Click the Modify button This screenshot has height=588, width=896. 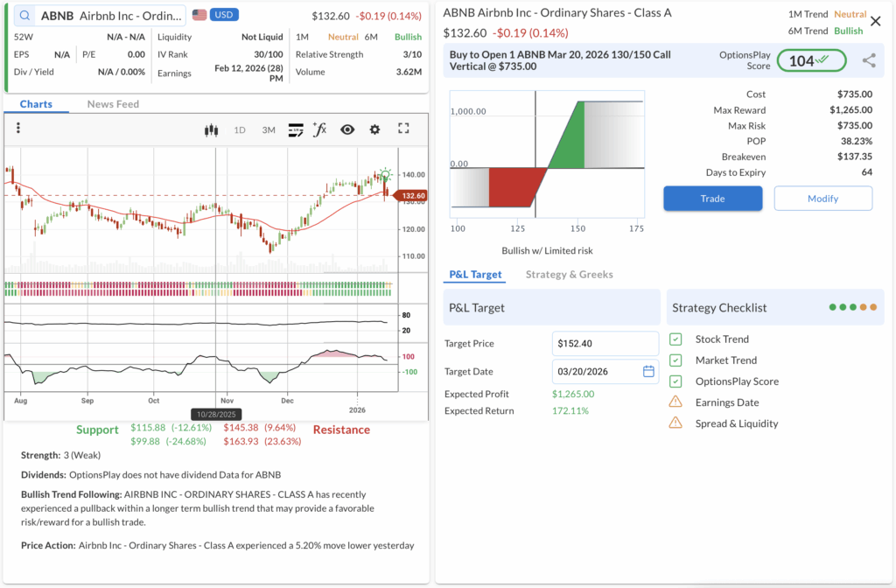tap(822, 199)
